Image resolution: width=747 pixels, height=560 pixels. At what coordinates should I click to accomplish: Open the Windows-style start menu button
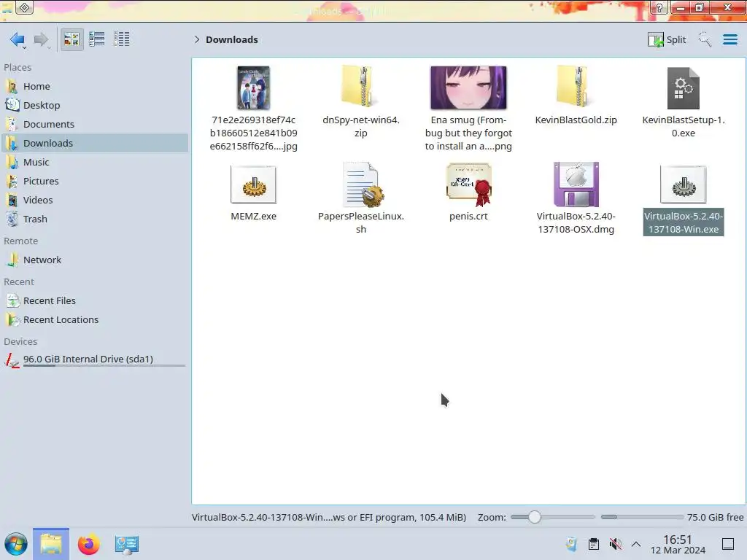[16, 544]
